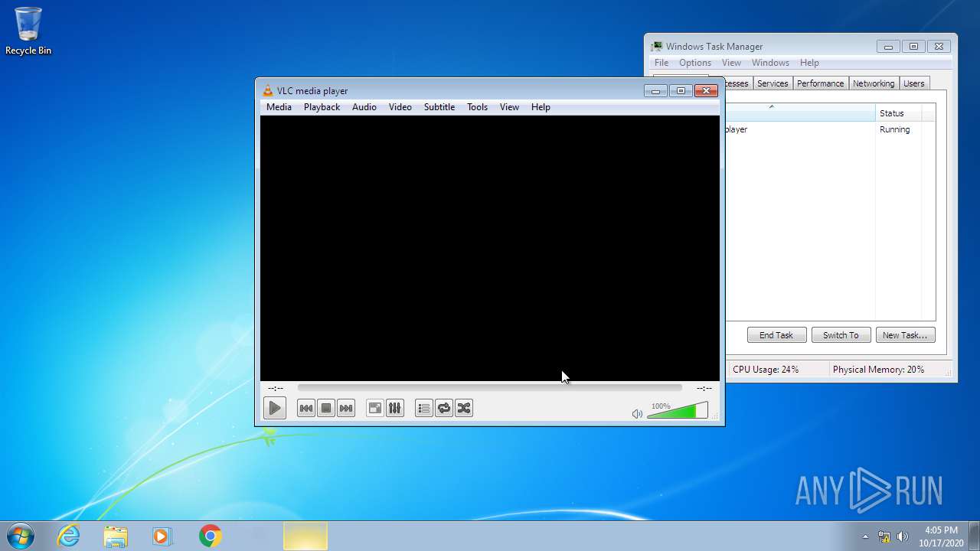Adjust the VLC volume slider

pyautogui.click(x=678, y=411)
